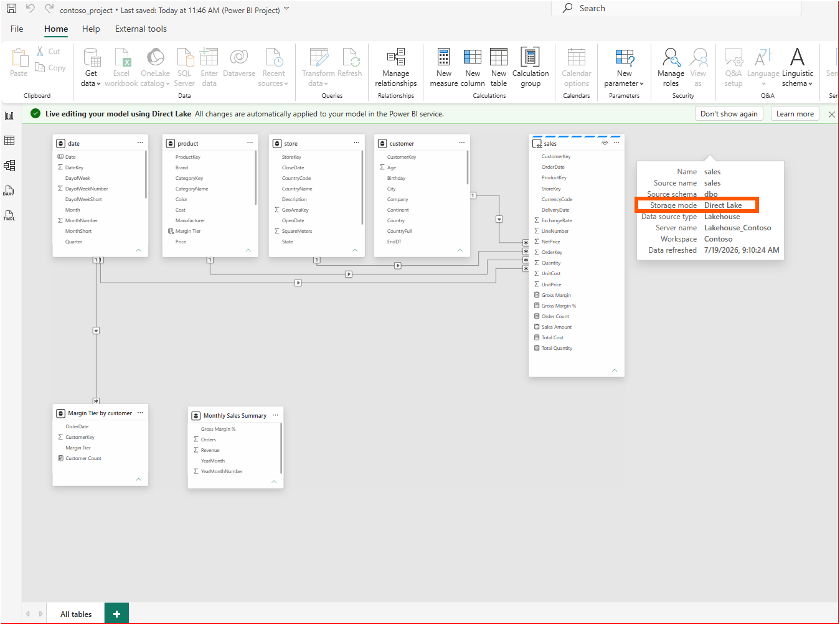840x625 pixels.
Task: Toggle the eye icon on sales table
Action: (605, 143)
